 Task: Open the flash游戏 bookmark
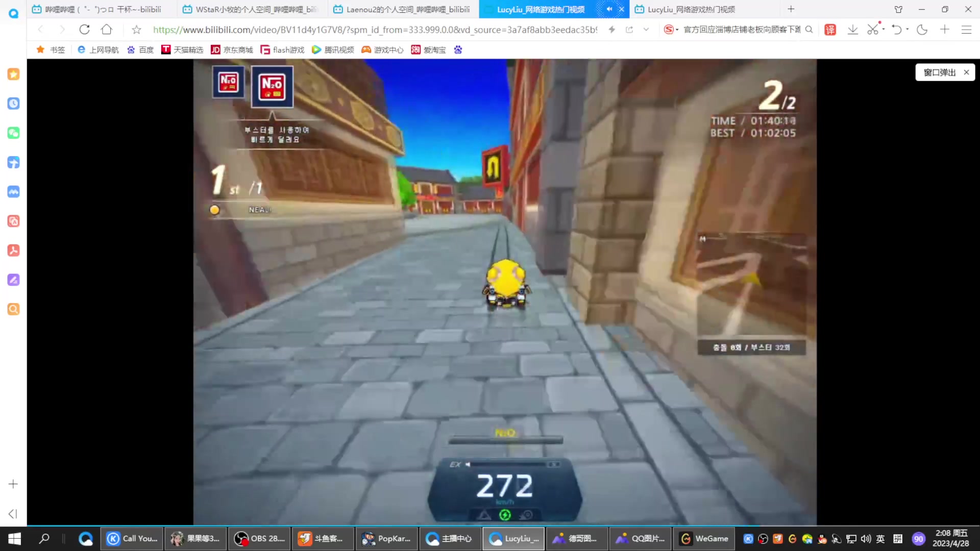282,49
